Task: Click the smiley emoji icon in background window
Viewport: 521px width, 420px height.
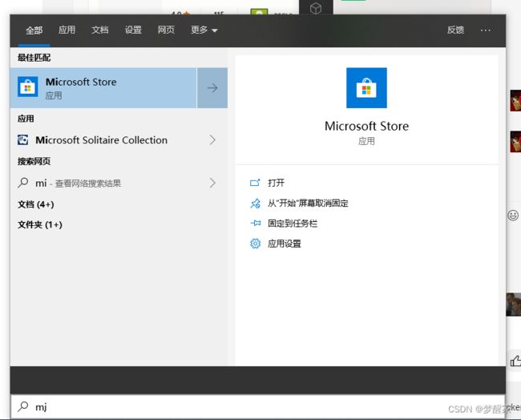Action: click(x=513, y=216)
